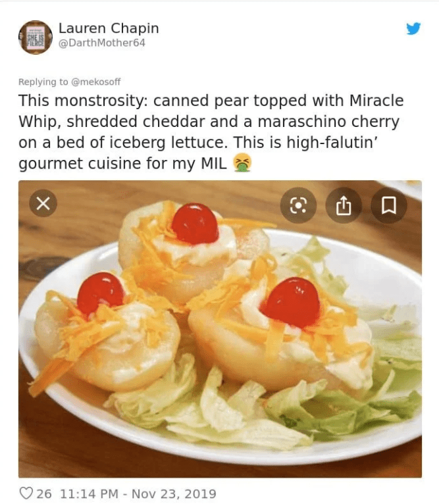Click the 'Replying to' label

43,82
